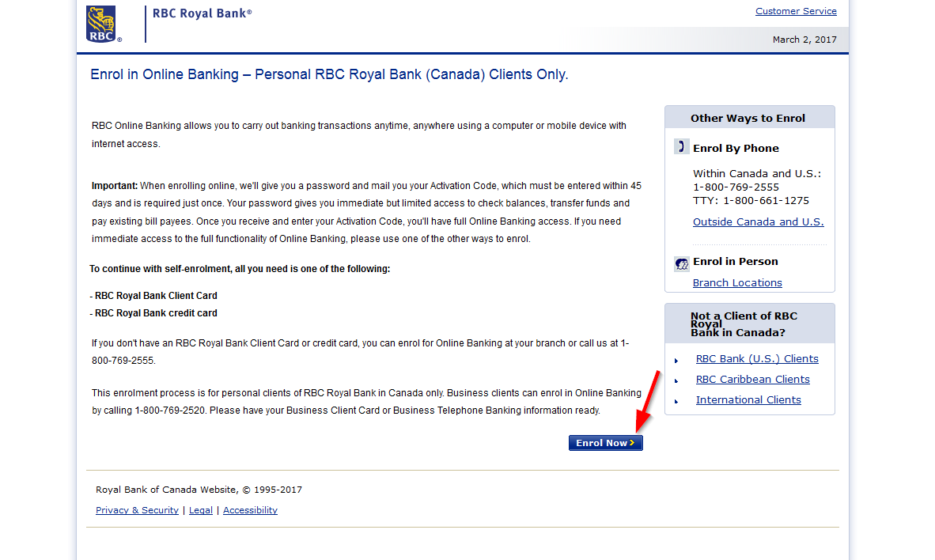Click the Enrol in Person icon
This screenshot has height=560, width=935.
(x=682, y=263)
